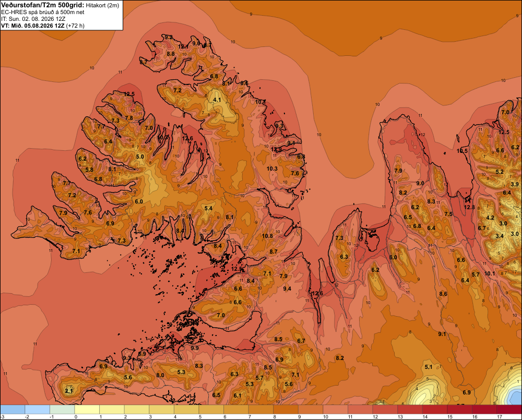Click the '5.1' temperature value
This screenshot has width=522, height=420.
[429, 367]
